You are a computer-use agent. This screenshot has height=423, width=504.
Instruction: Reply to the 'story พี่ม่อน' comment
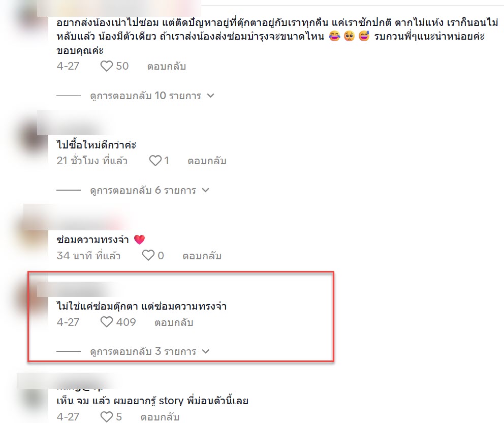160,417
